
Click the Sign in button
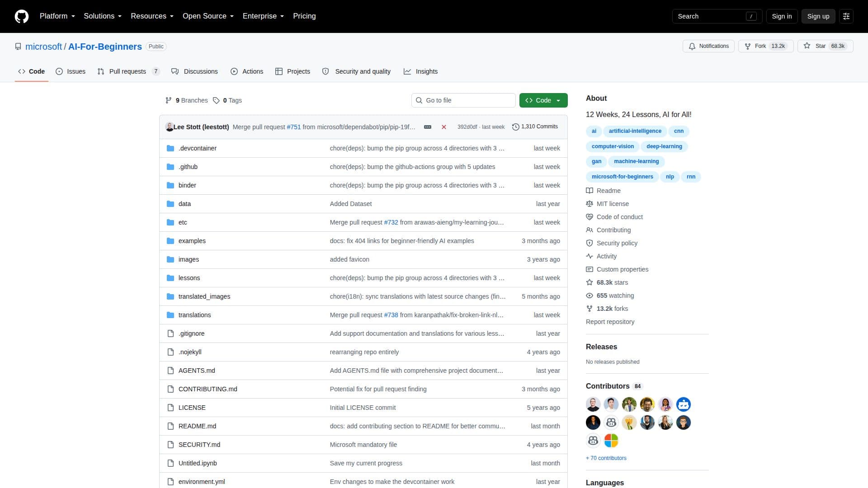click(x=782, y=16)
